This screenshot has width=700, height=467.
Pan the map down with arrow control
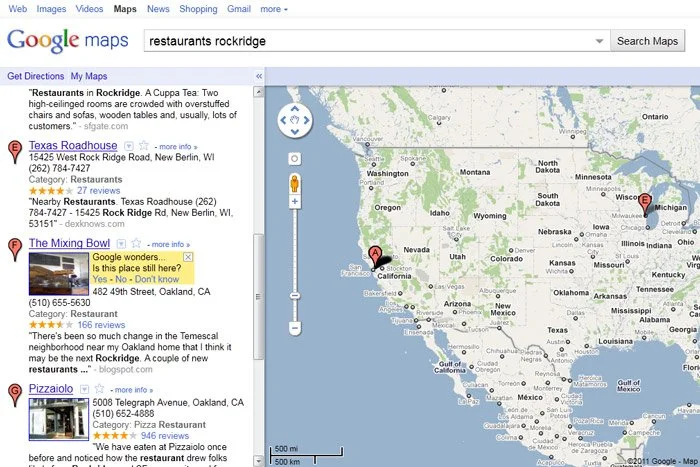[x=295, y=131]
